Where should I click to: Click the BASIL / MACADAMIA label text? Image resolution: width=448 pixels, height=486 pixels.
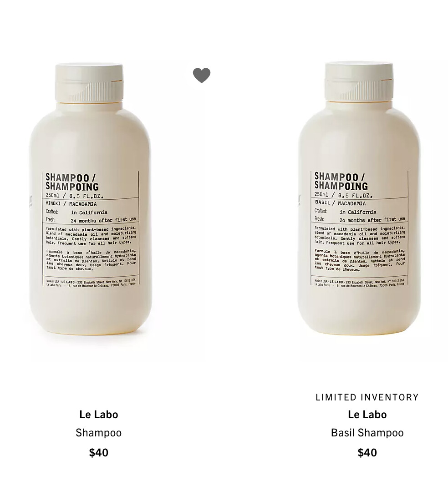click(x=340, y=203)
